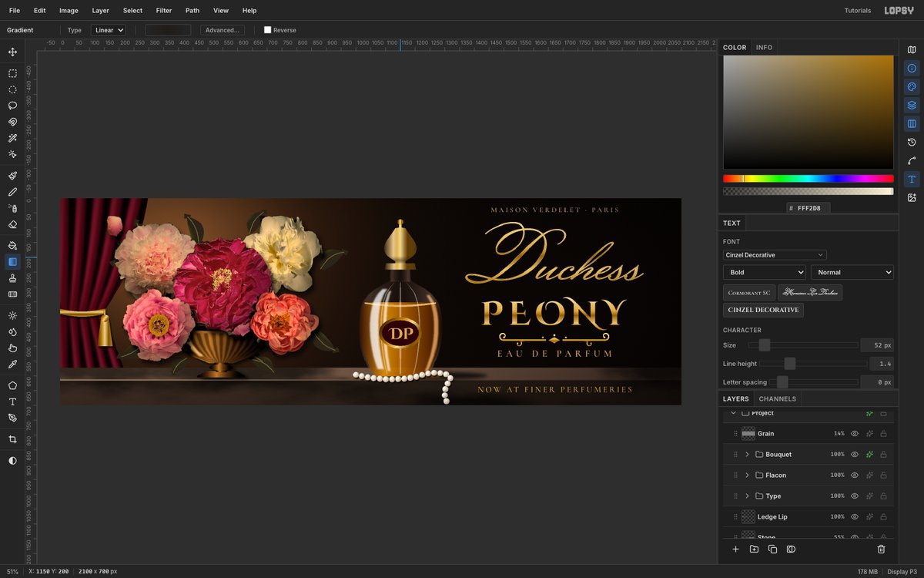Hide the Type group
The image size is (924, 578).
[x=855, y=496]
